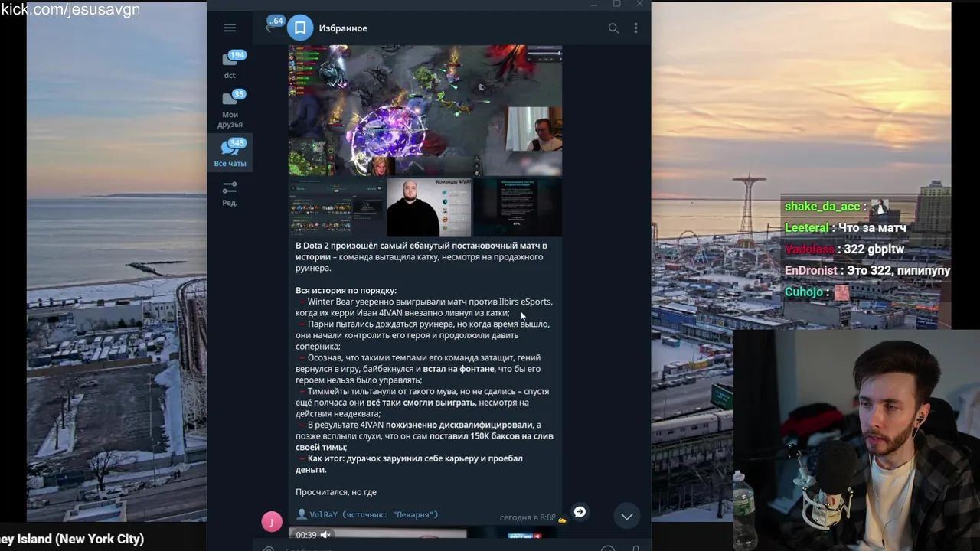Click the Избранное chat title

343,28
